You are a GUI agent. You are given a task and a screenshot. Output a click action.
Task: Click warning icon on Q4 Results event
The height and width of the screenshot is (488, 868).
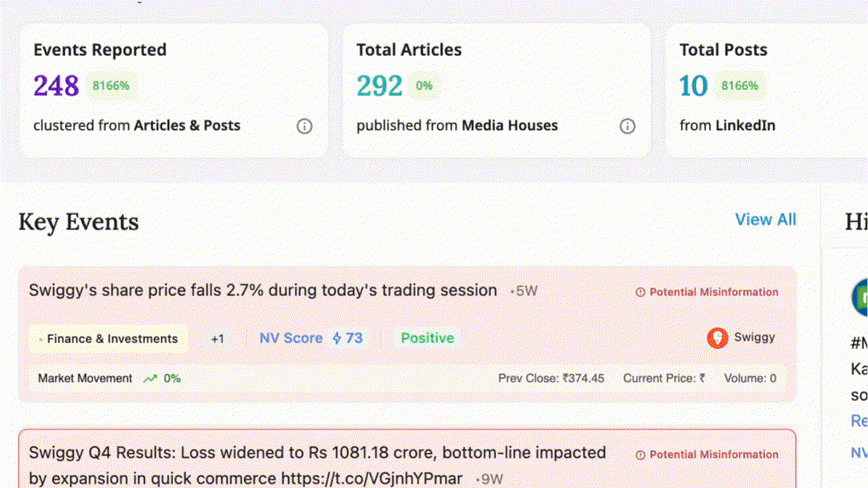pyautogui.click(x=640, y=455)
